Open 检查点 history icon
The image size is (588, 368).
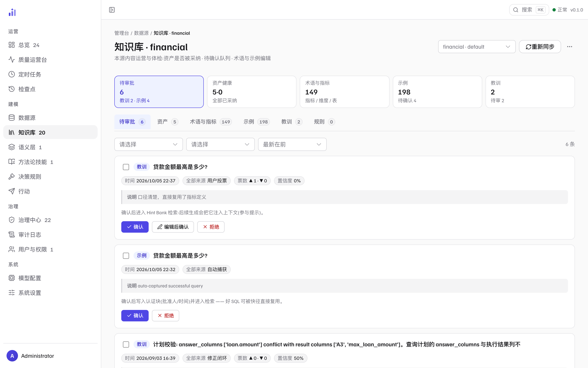(12, 89)
